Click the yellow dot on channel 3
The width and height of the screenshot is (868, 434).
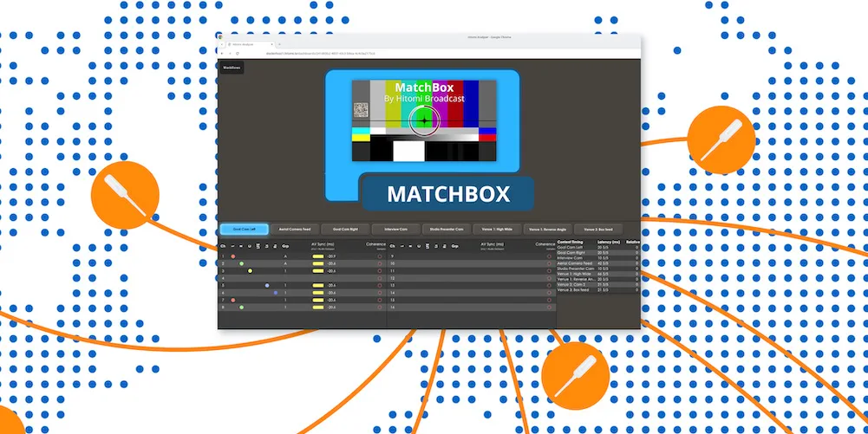[x=250, y=271]
